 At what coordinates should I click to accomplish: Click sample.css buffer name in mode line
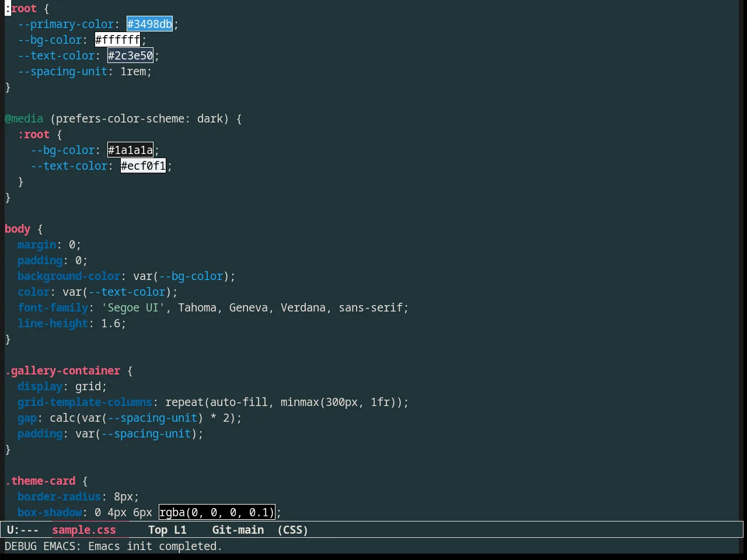pos(84,530)
